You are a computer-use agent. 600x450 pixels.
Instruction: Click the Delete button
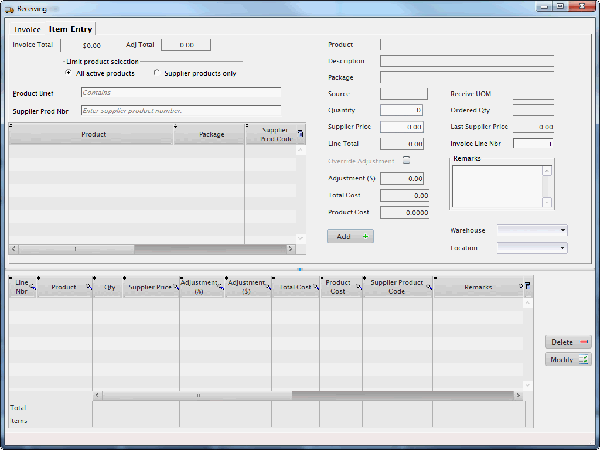pyautogui.click(x=568, y=342)
